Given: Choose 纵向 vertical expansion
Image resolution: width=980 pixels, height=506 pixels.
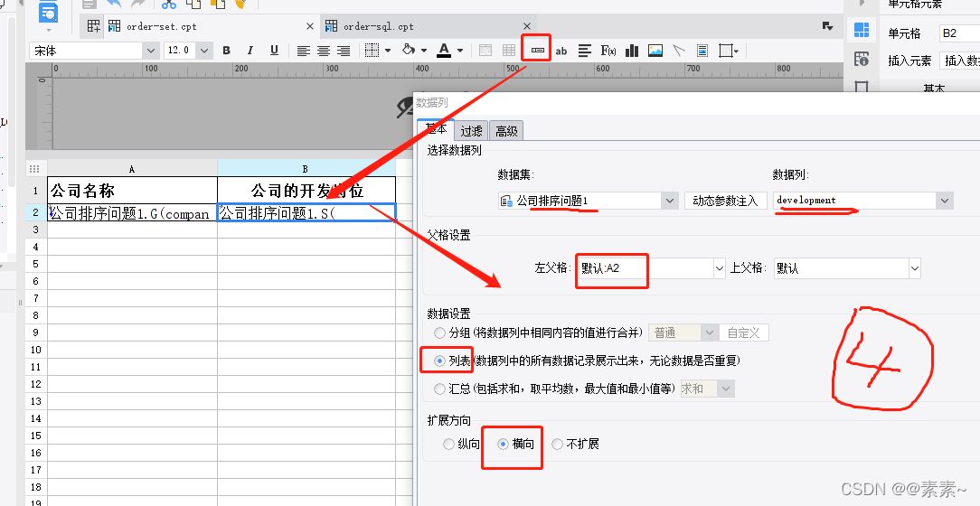Looking at the screenshot, I should click(448, 445).
